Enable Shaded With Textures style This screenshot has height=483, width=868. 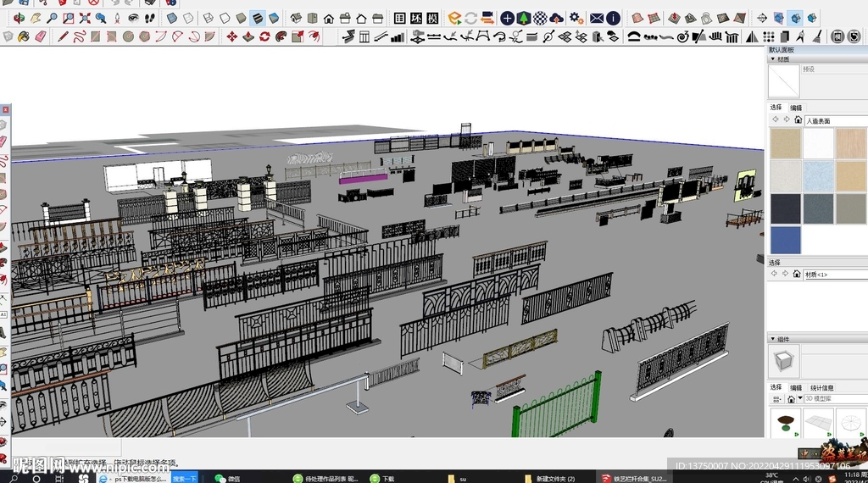pos(258,18)
